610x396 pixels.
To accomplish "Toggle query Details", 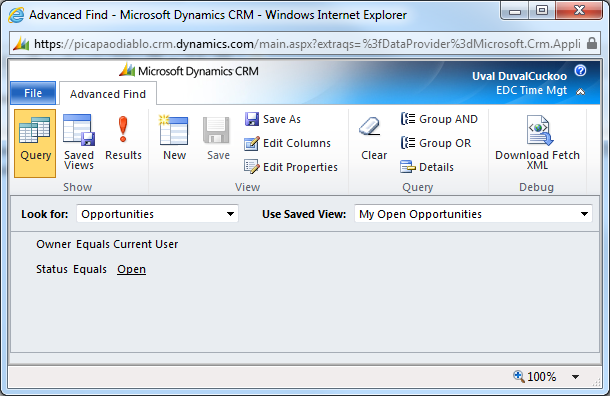I will click(427, 167).
